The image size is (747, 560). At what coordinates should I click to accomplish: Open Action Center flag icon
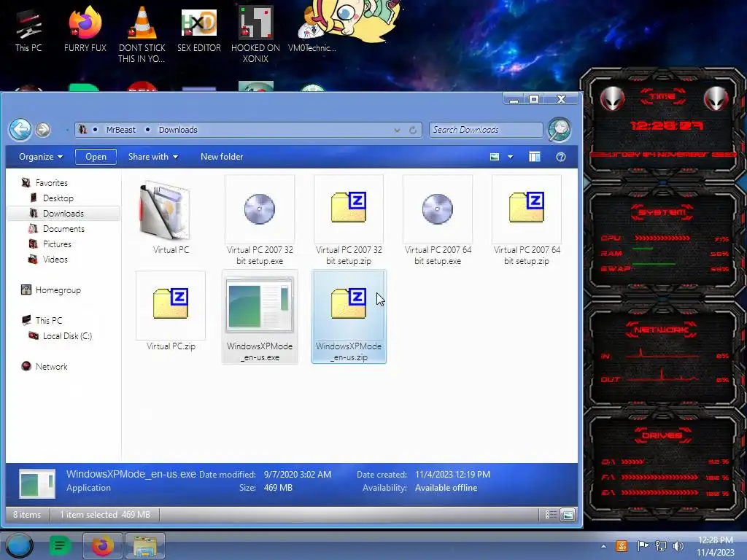(643, 546)
